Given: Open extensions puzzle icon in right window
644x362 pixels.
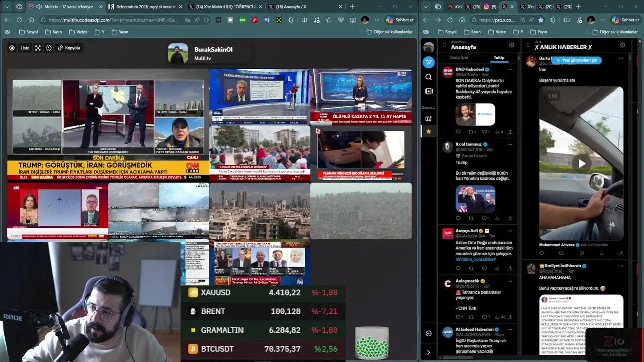Looking at the screenshot, I should point(553,20).
